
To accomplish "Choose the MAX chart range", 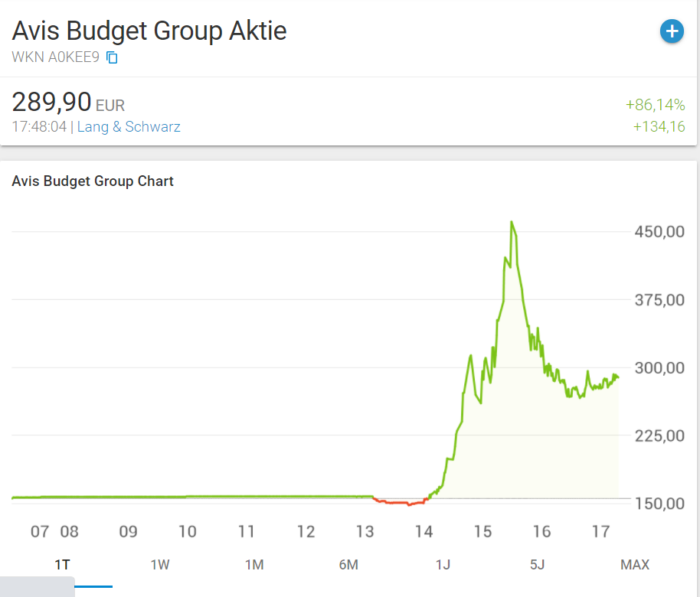I will point(634,565).
